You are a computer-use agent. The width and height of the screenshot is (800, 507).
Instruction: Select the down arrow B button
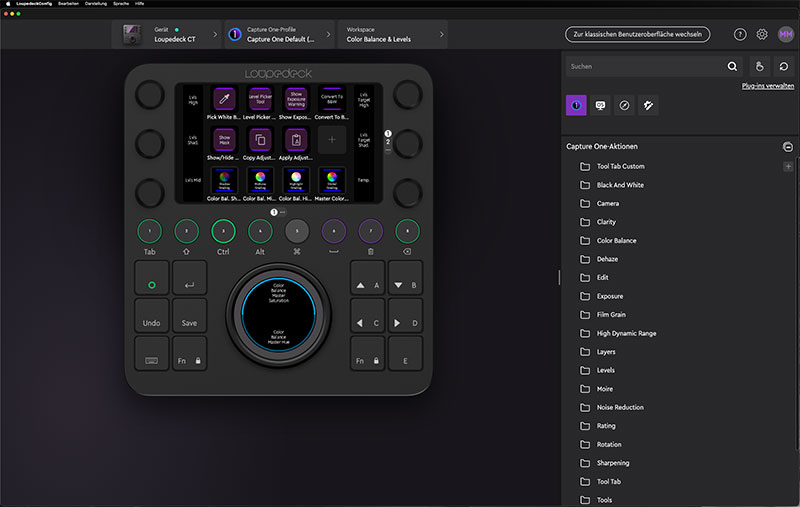406,278
